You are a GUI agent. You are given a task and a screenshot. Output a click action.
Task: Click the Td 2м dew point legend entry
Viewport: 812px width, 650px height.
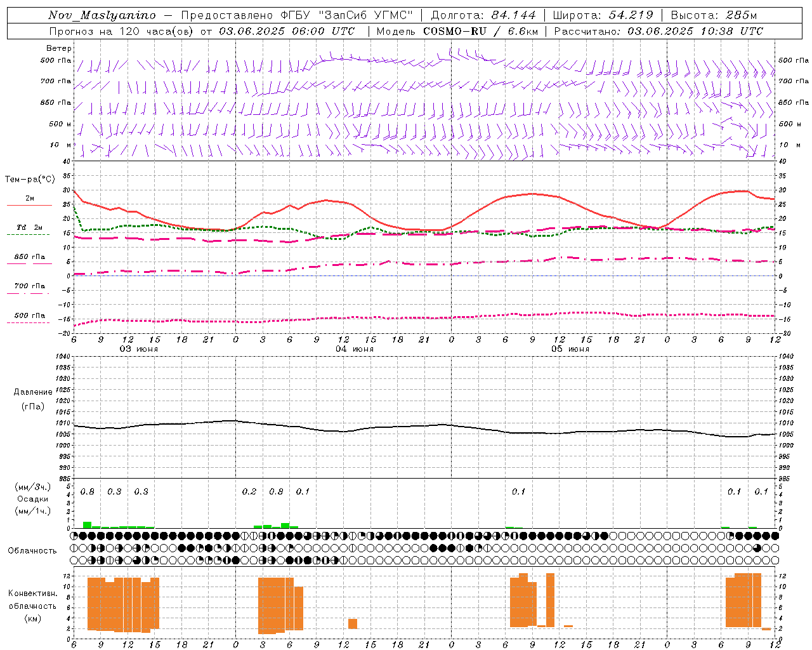tap(29, 230)
